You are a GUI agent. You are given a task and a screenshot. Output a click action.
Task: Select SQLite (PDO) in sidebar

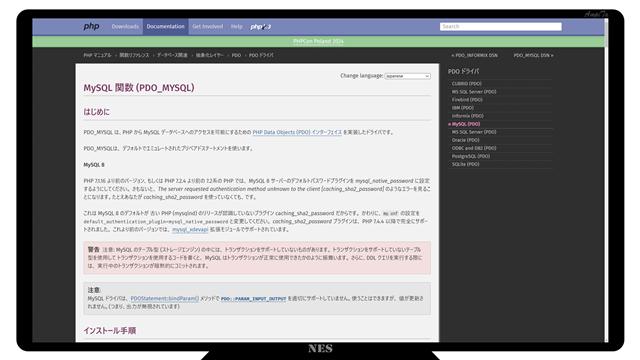(x=465, y=164)
